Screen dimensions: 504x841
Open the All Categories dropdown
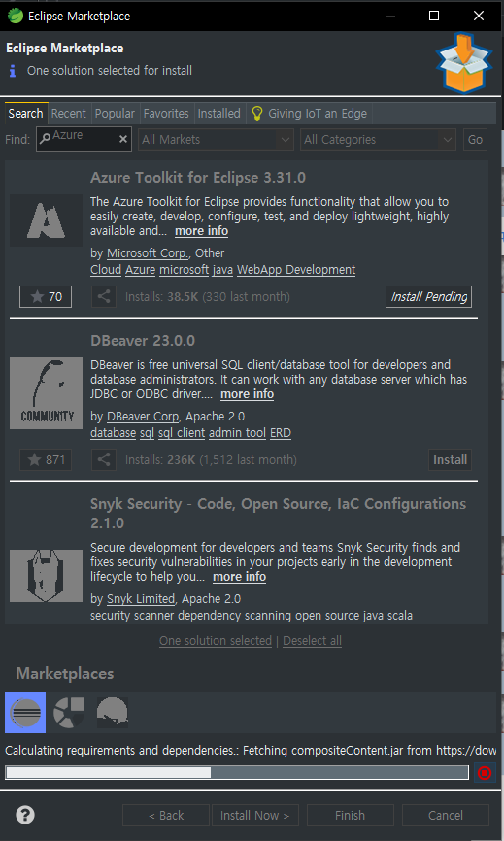(378, 140)
